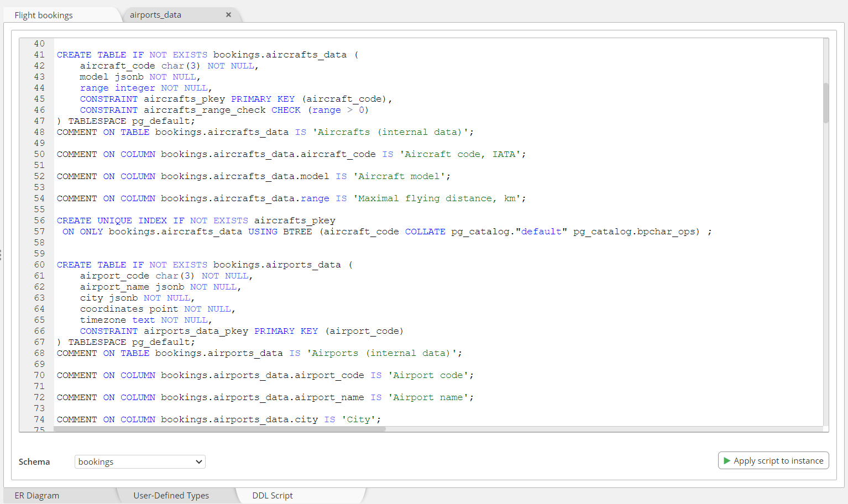Open the ER Diagram view
Screen dimensions: 848x504
point(36,495)
